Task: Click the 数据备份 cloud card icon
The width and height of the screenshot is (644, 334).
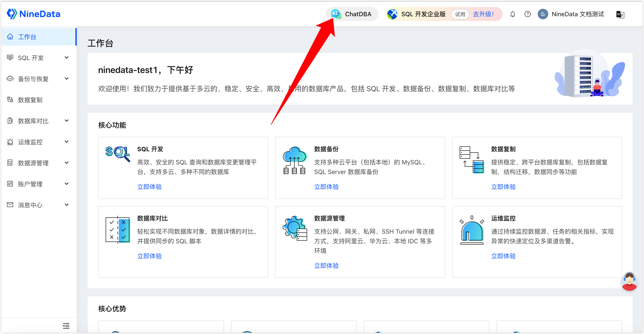Action: pyautogui.click(x=295, y=160)
